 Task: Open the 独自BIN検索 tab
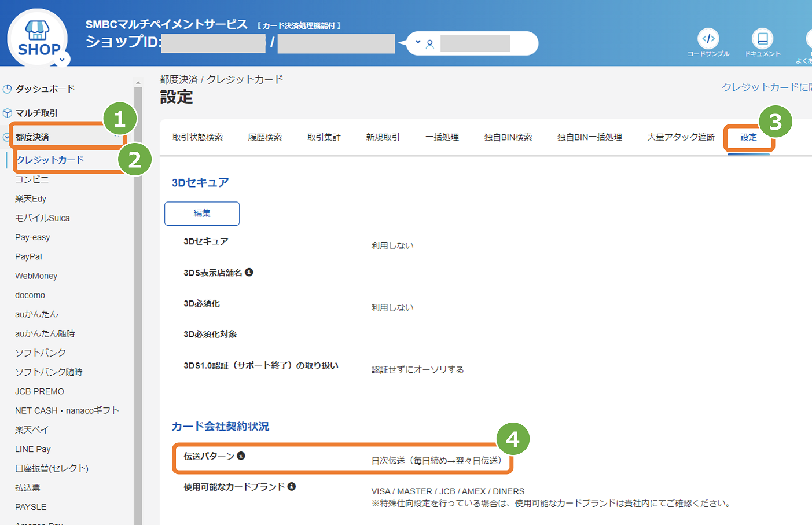[x=508, y=137]
